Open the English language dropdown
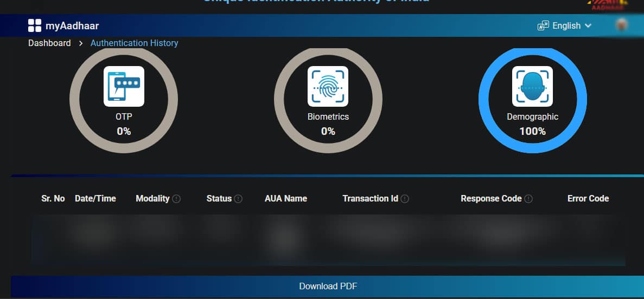This screenshot has height=299, width=644. coord(566,25)
